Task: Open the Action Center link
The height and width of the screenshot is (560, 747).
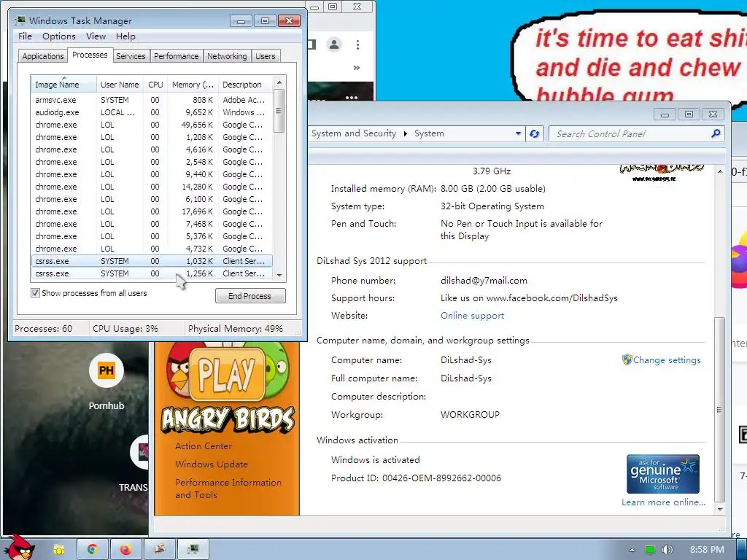Action: 204,446
